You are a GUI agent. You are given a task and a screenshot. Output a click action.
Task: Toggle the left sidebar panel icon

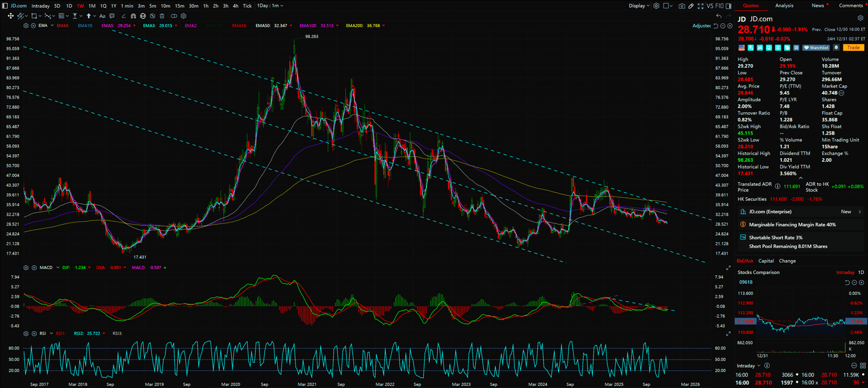point(4,6)
